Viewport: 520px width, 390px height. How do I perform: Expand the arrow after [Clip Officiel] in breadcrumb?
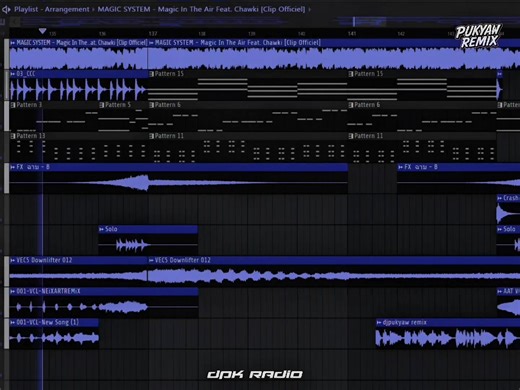tap(310, 9)
